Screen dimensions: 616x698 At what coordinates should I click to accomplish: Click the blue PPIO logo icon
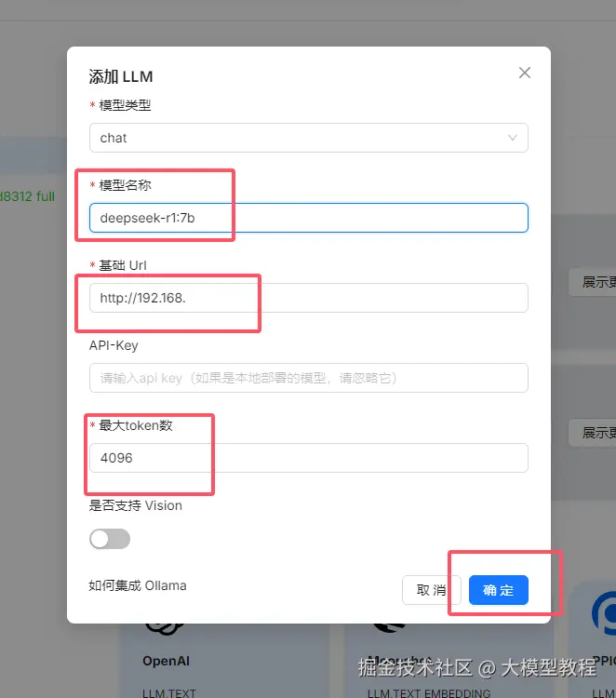604,612
